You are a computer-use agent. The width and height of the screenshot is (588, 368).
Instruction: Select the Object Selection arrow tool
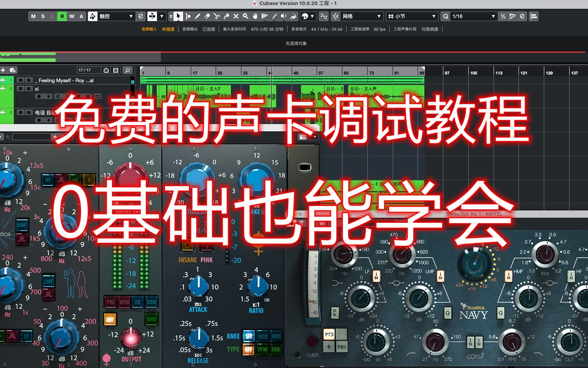coord(178,16)
